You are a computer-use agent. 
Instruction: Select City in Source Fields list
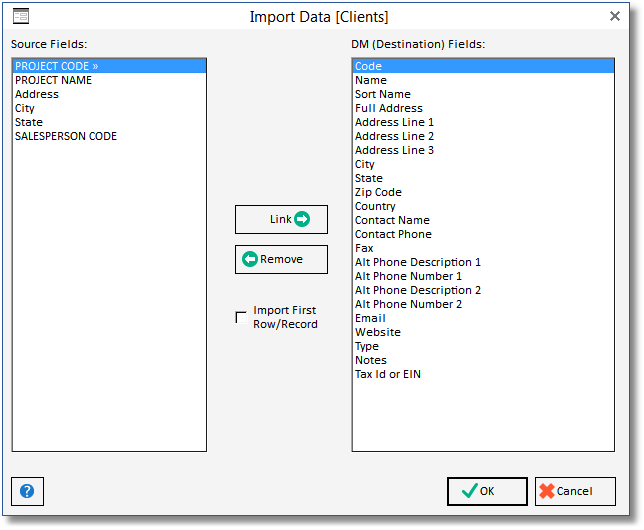click(x=109, y=108)
